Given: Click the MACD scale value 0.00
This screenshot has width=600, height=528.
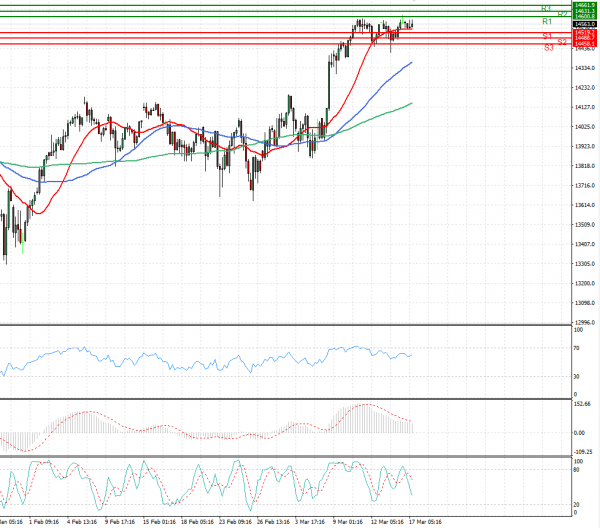Looking at the screenshot, I should tap(580, 433).
